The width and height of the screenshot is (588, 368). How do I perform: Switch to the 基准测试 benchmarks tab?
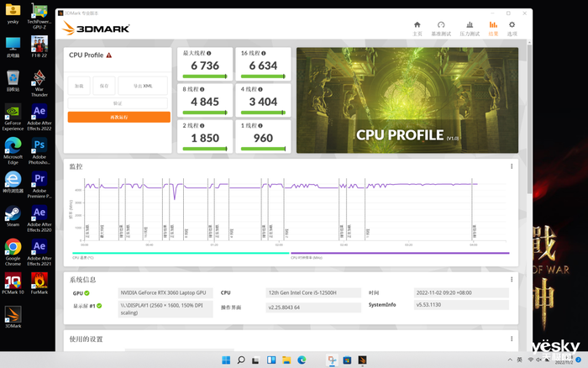(441, 29)
